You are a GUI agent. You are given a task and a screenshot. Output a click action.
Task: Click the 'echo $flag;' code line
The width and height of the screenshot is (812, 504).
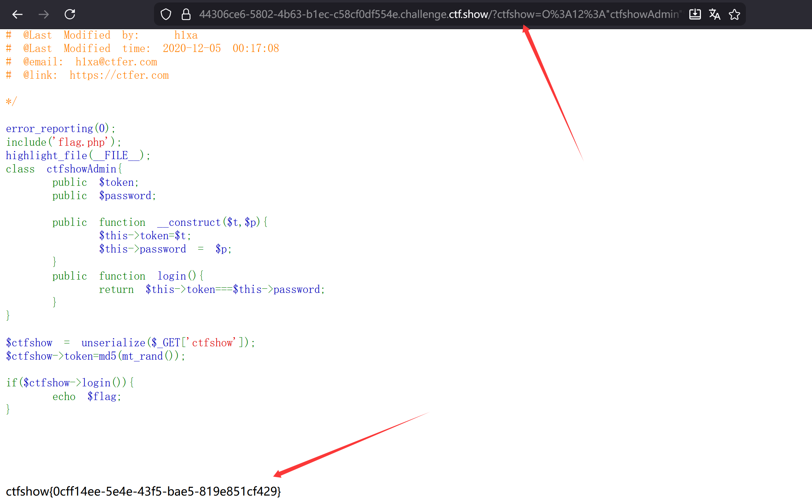pos(86,396)
